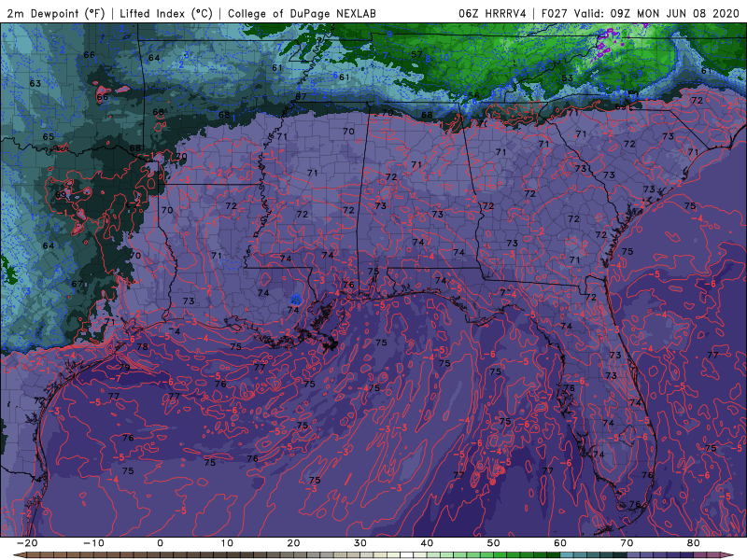Click the "F027" forecast hour label
This screenshot has height=560, width=747.
[x=555, y=13]
